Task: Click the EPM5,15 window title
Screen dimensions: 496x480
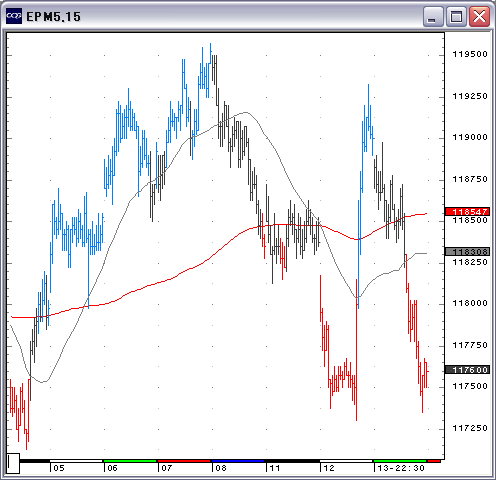Action: 53,17
